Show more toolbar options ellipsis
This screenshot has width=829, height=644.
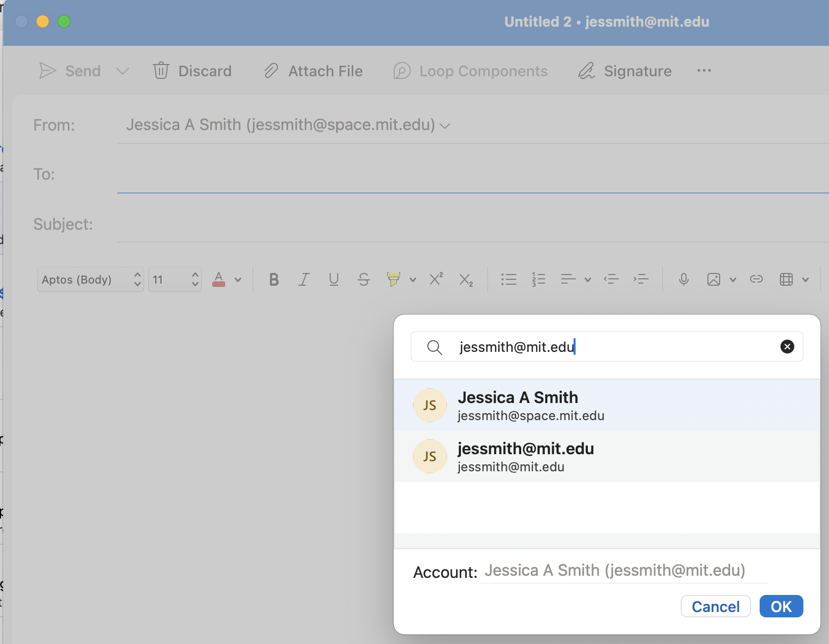click(704, 71)
